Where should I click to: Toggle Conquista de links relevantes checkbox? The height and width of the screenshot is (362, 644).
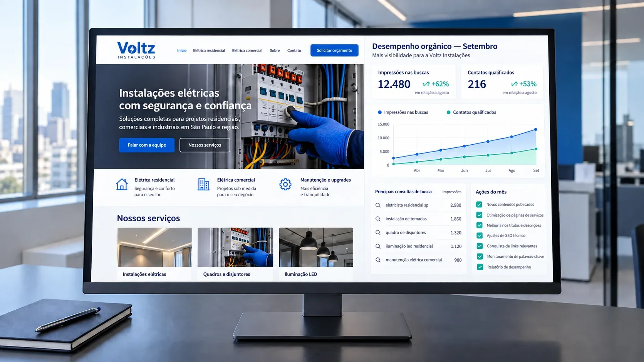pyautogui.click(x=480, y=246)
